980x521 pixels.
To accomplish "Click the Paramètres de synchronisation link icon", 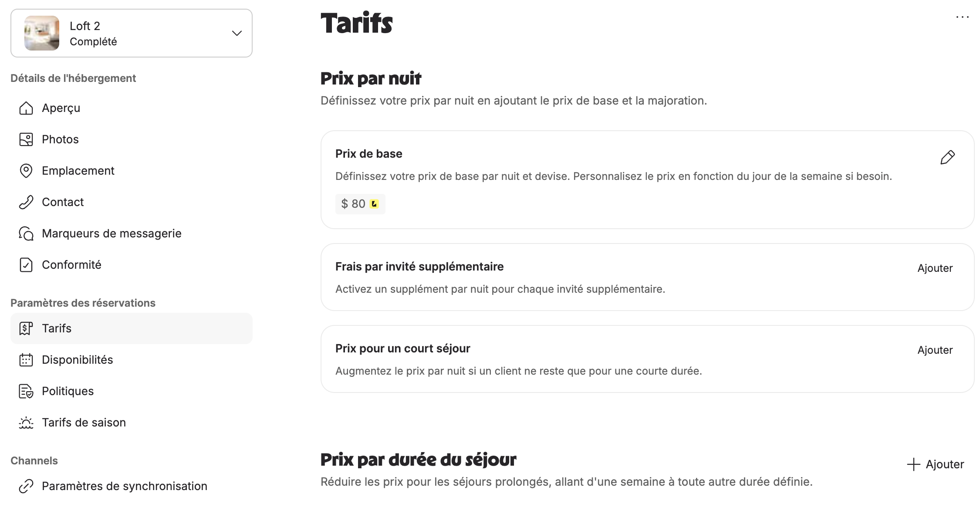I will pos(26,486).
